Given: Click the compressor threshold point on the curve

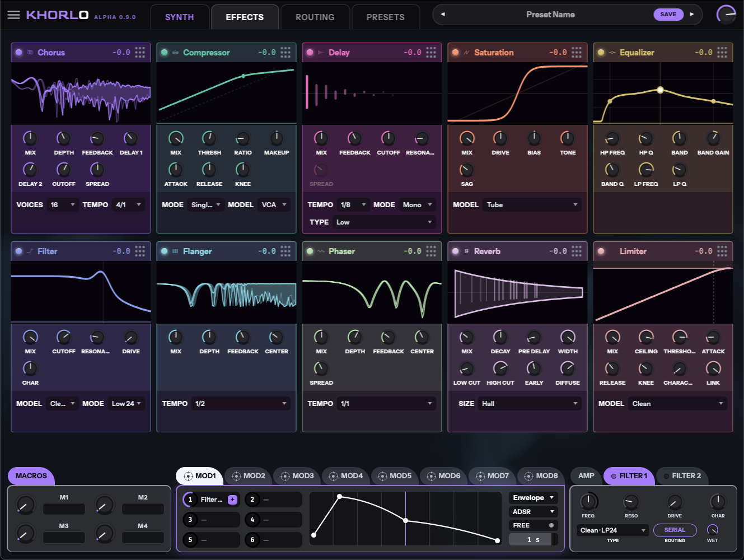Looking at the screenshot, I should coord(243,76).
